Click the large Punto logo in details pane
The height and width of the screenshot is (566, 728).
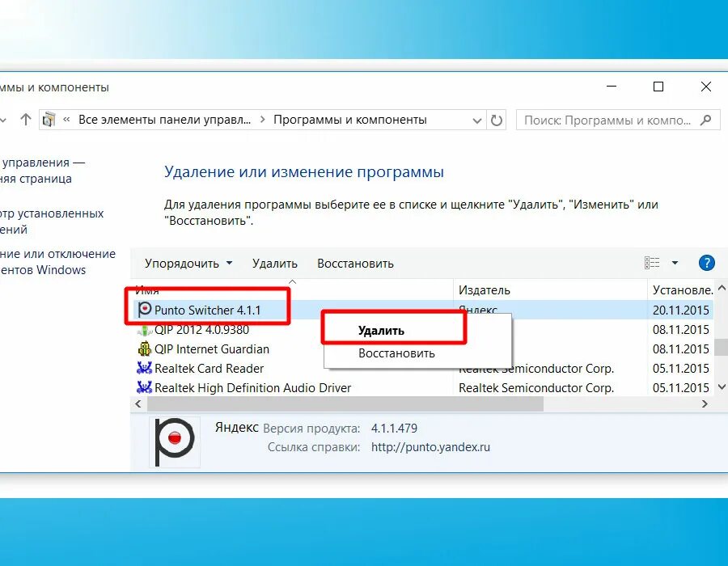(175, 441)
